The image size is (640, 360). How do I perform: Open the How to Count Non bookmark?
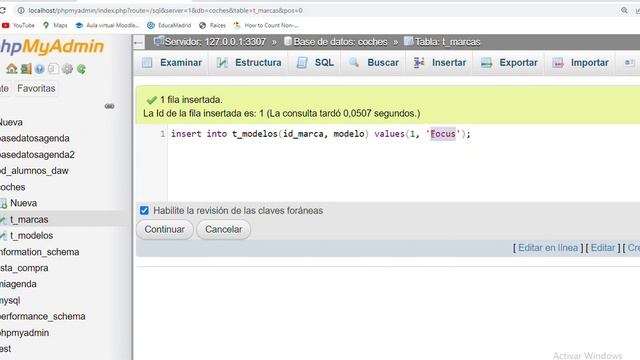point(266,25)
